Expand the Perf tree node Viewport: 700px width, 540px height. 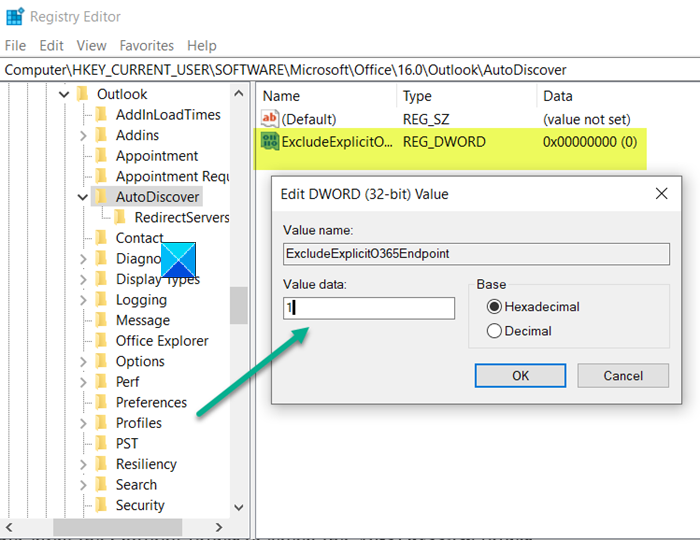[x=83, y=382]
